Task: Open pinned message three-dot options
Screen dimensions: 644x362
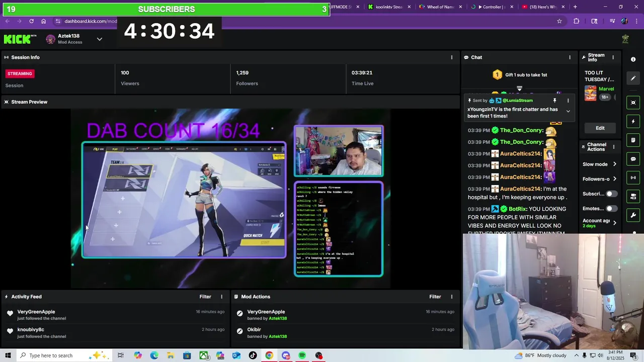Action: point(568,101)
